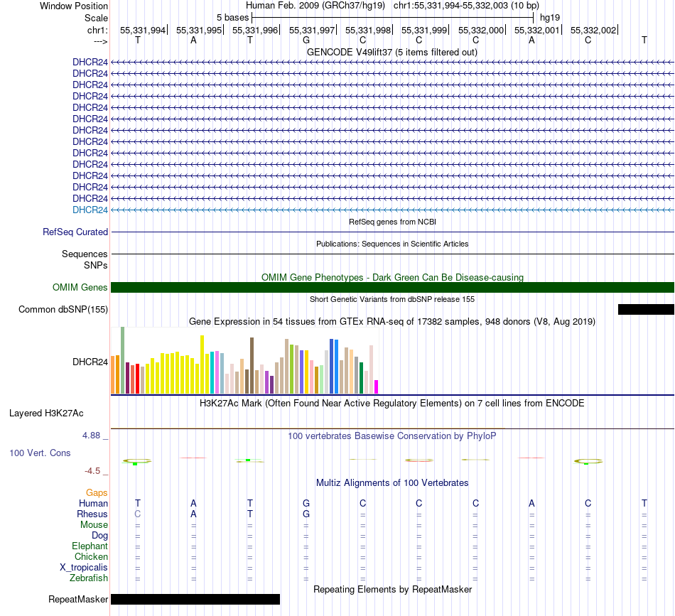
Task: Click the chr1:55,331,994-55,332,003 (10 bp) header text
Action: pyautogui.click(x=466, y=6)
